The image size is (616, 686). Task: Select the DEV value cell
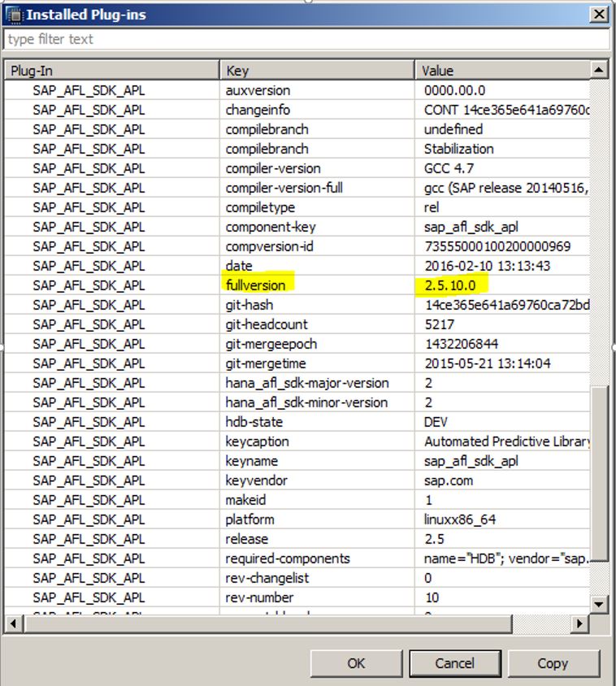coord(502,422)
